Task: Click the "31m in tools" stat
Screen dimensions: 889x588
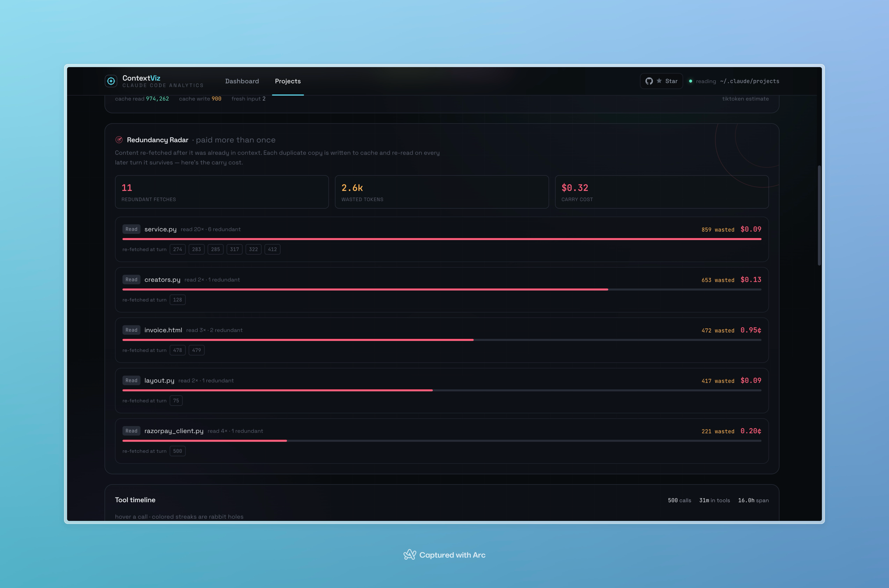Action: 715,500
